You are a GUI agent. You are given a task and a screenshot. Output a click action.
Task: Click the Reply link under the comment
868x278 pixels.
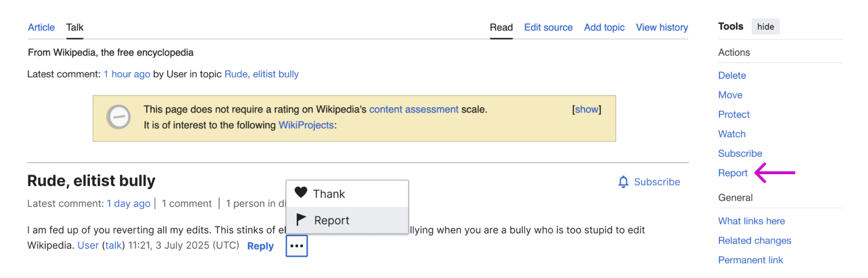260,246
